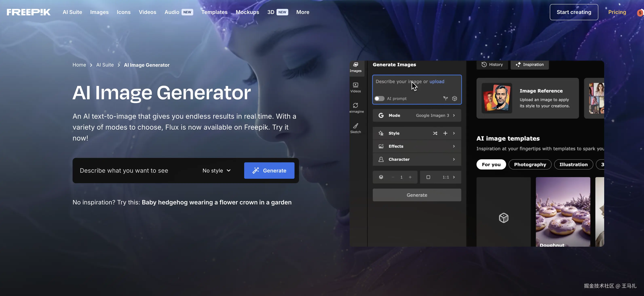
Task: Click the History clock icon
Action: pyautogui.click(x=484, y=64)
